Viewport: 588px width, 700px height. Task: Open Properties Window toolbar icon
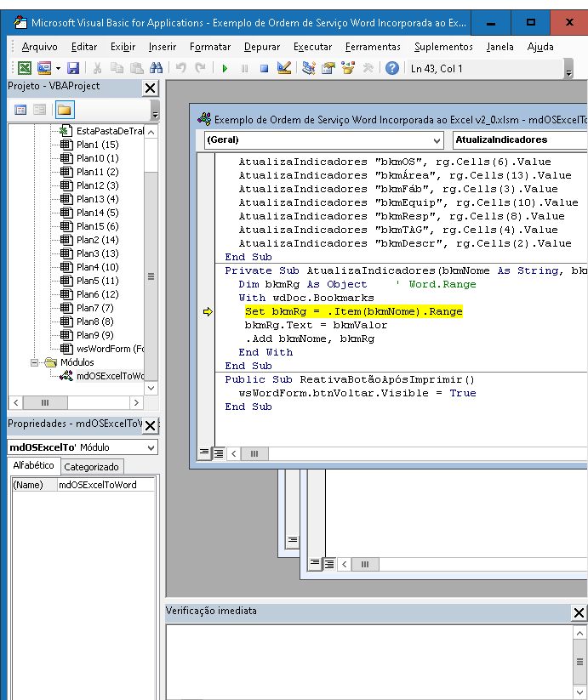pyautogui.click(x=328, y=68)
